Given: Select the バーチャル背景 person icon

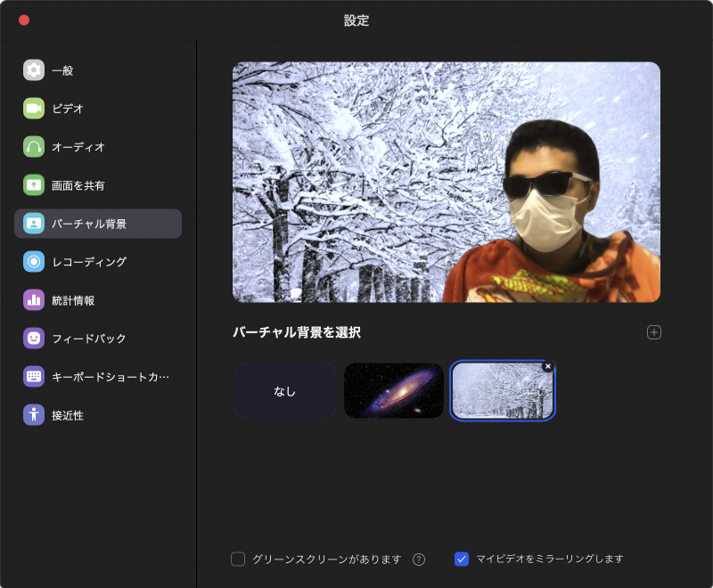Looking at the screenshot, I should coord(34,224).
